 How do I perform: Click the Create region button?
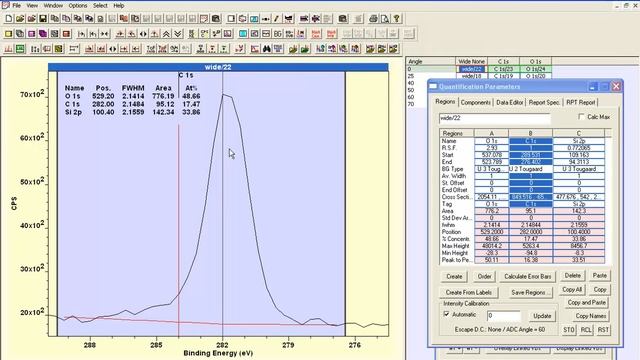coord(454,276)
